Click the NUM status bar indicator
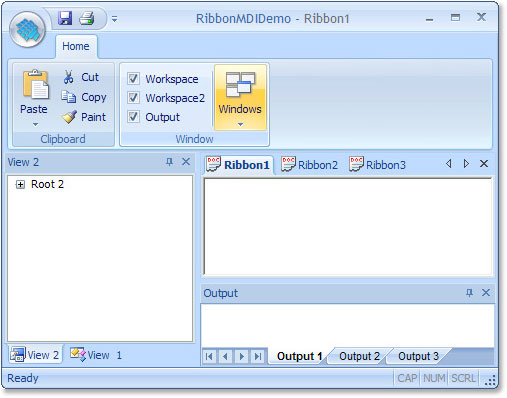 click(434, 378)
